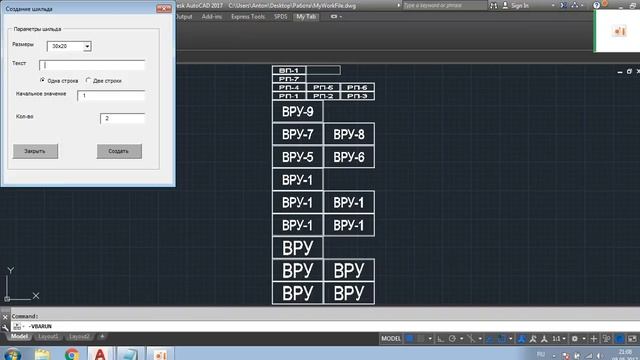640x360 pixels.
Task: Click clean screen status bar icon
Action: pos(632,338)
